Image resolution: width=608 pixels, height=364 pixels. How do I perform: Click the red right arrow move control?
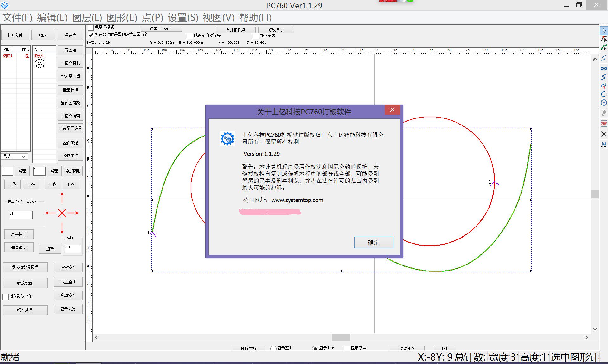73,213
